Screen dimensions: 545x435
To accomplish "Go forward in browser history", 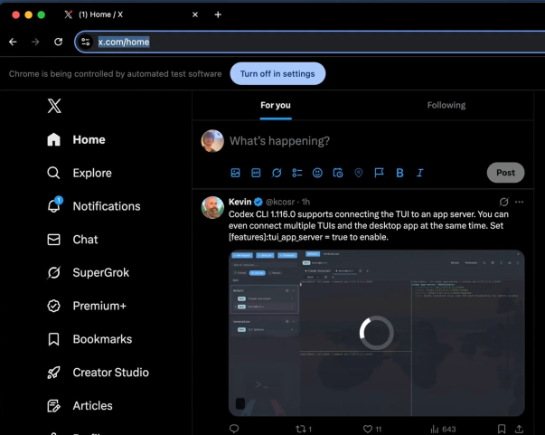I will [35, 42].
